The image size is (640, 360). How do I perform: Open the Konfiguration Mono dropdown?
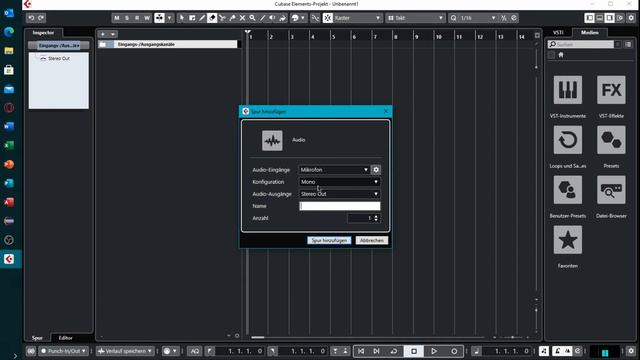click(x=340, y=182)
